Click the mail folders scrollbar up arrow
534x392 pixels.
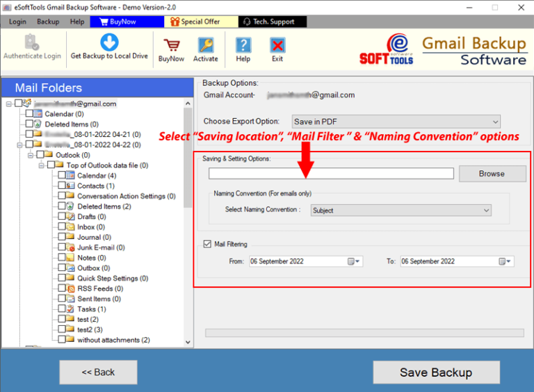coord(188,103)
